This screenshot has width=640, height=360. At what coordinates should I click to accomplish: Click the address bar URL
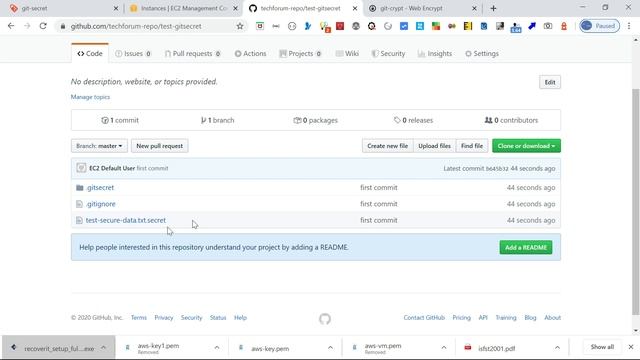tap(136, 26)
